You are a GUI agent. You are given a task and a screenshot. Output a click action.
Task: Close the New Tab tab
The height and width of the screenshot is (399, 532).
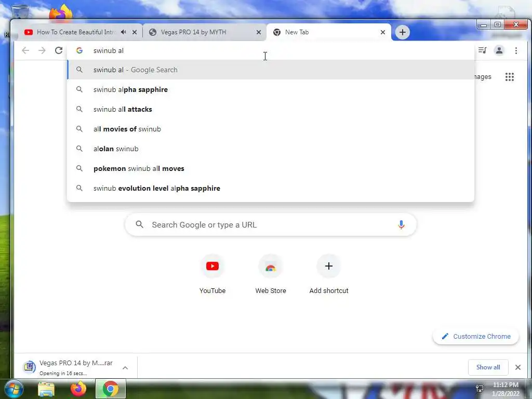click(x=383, y=32)
